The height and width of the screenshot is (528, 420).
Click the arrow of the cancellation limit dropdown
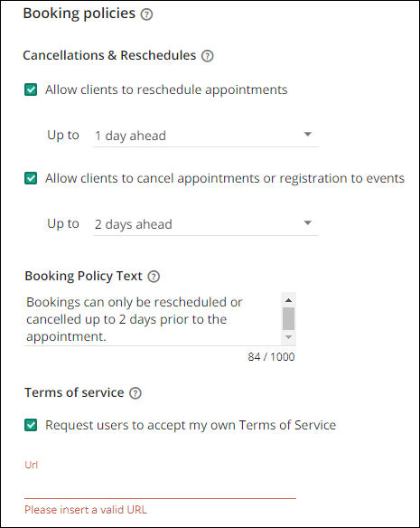308,223
